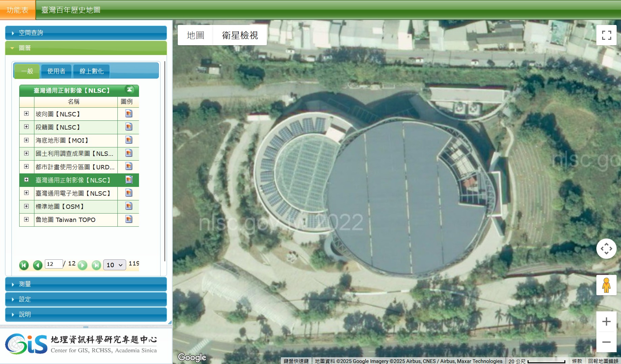The width and height of the screenshot is (621, 364).
Task: Open the 功能表 menu
Action: [x=18, y=10]
